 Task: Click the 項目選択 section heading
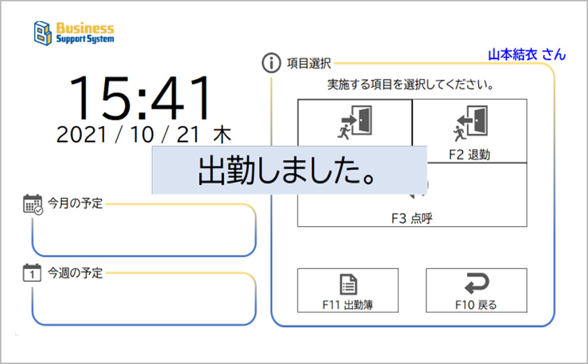click(x=309, y=64)
